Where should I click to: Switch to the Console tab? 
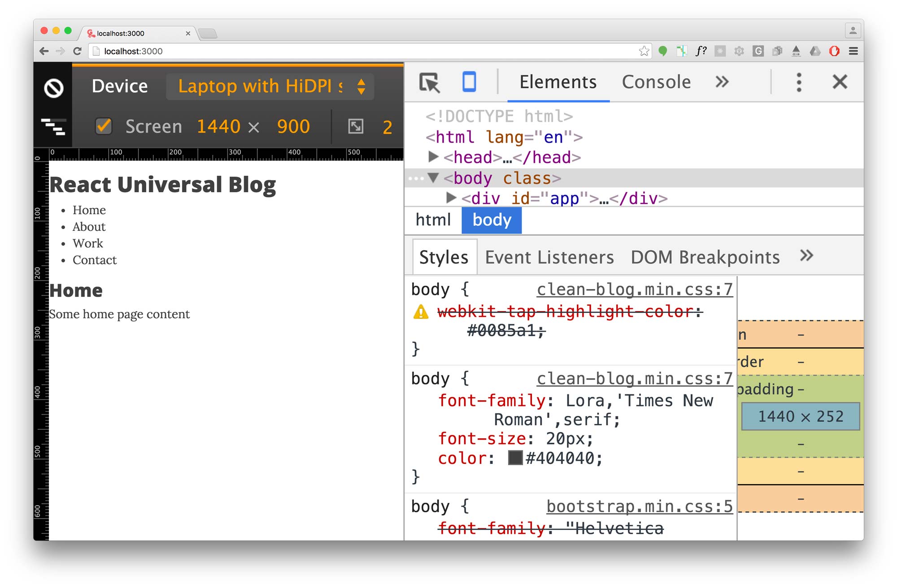pyautogui.click(x=656, y=82)
